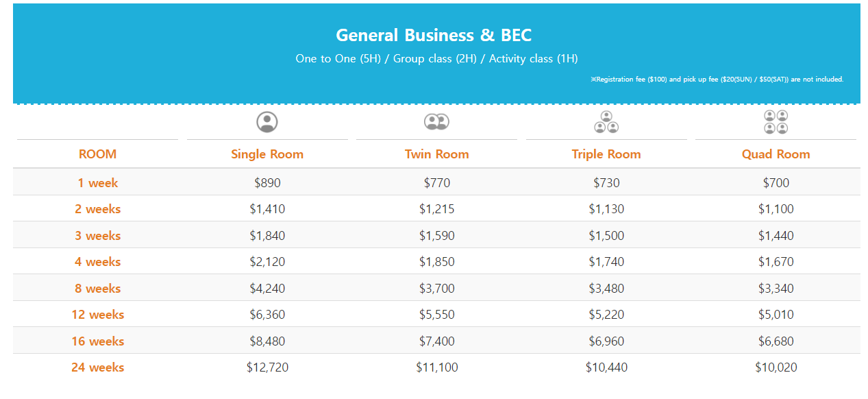Click the triple room three-person icon
This screenshot has height=399, width=868.
(606, 122)
